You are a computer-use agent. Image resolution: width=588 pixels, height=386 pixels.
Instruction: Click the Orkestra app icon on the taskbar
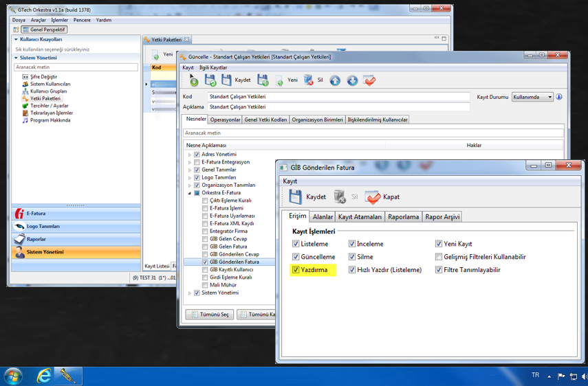pos(68,376)
